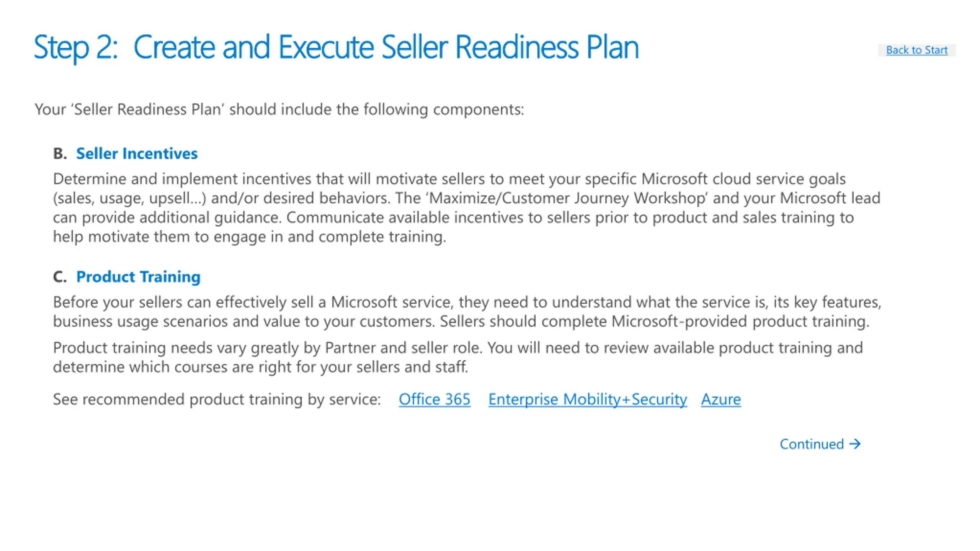980x551 pixels.
Task: Click the paragraph starting 'Determine and implement incentives'
Action: tap(467, 208)
